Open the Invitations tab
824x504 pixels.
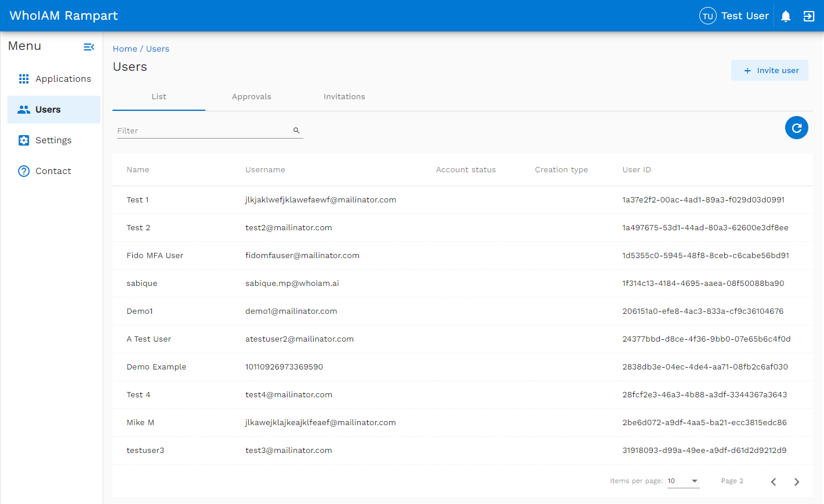click(344, 96)
